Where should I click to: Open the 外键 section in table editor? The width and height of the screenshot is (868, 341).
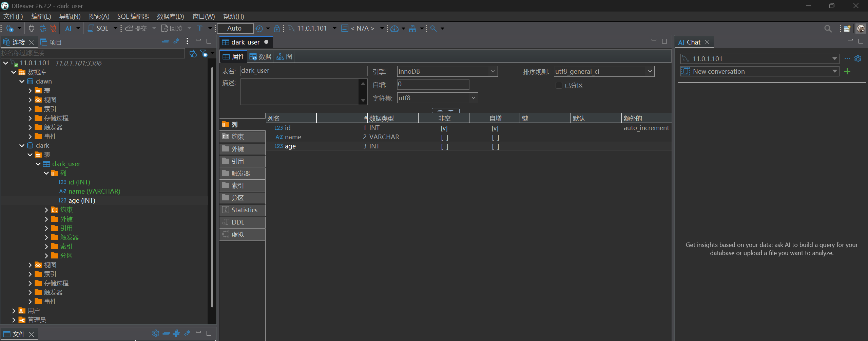(x=242, y=149)
